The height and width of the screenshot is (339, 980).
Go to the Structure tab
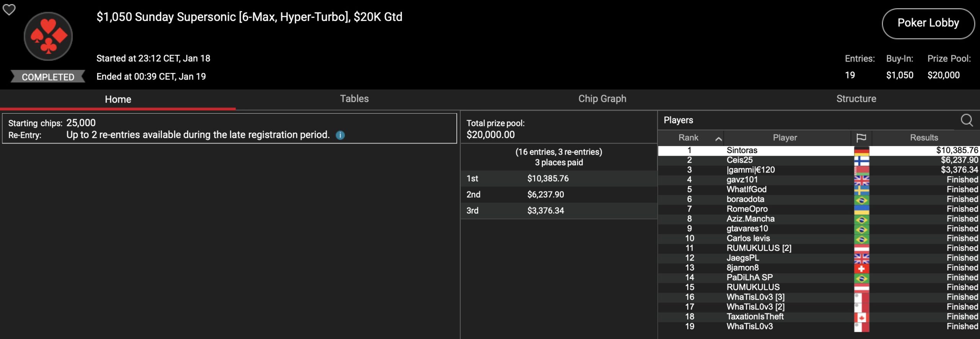point(856,99)
